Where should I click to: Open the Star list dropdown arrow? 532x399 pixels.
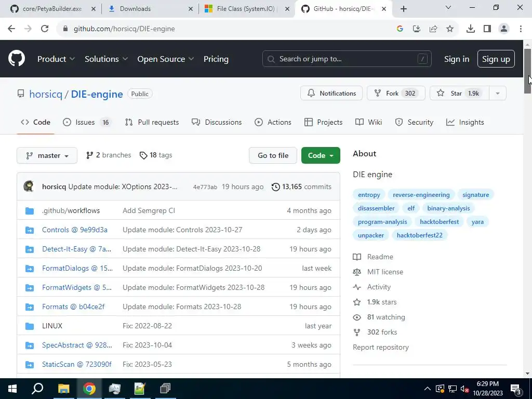(x=498, y=94)
